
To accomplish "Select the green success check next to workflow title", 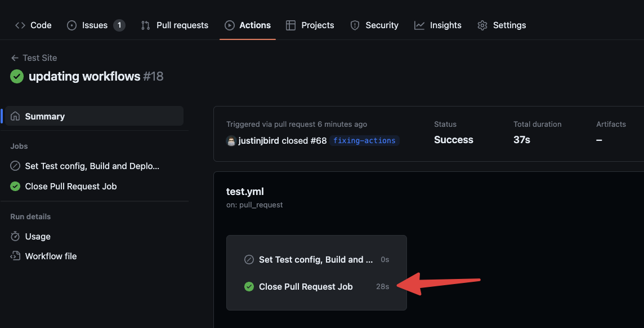I will pyautogui.click(x=16, y=76).
